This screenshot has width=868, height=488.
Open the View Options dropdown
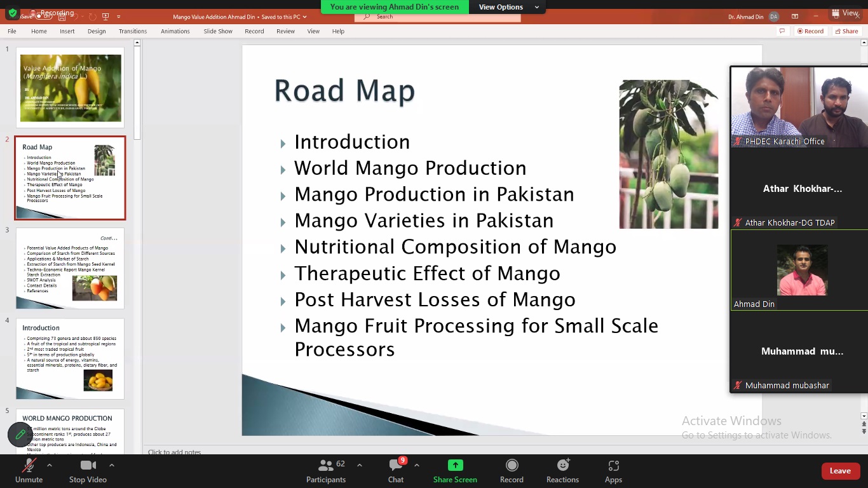coord(508,7)
